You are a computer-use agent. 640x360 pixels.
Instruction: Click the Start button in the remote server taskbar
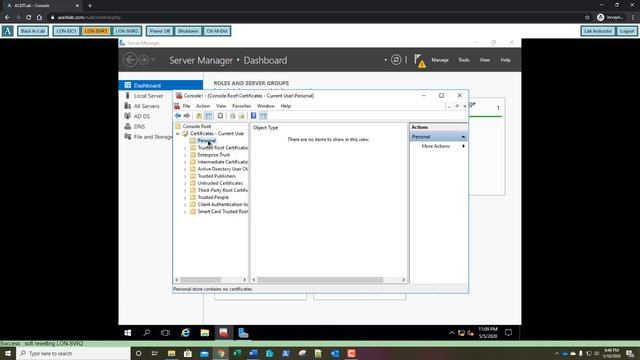[128, 333]
